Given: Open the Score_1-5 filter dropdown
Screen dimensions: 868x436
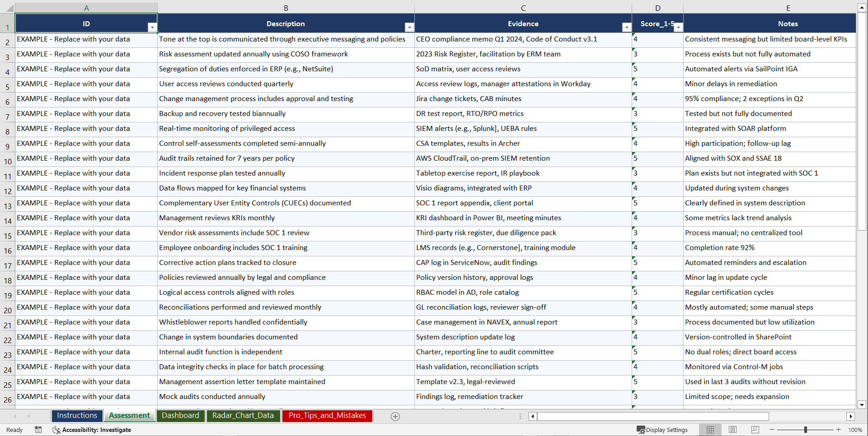Looking at the screenshot, I should tap(678, 28).
